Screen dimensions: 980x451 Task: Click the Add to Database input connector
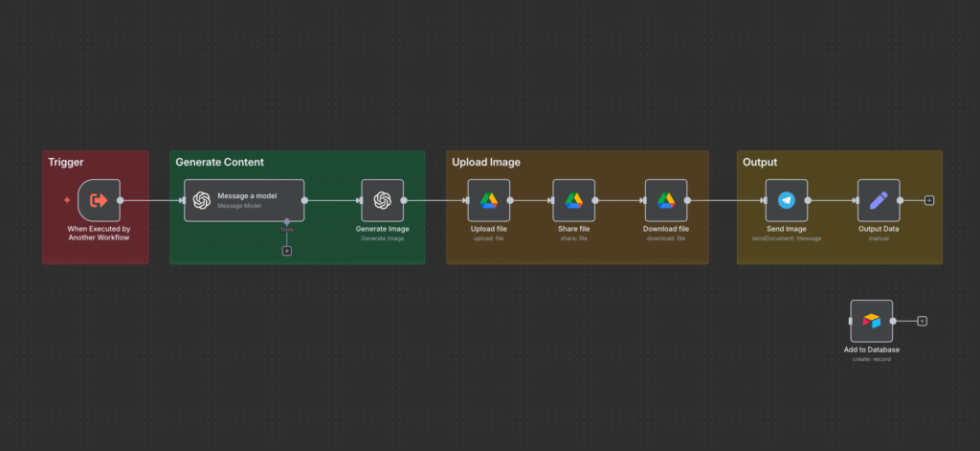tap(850, 321)
